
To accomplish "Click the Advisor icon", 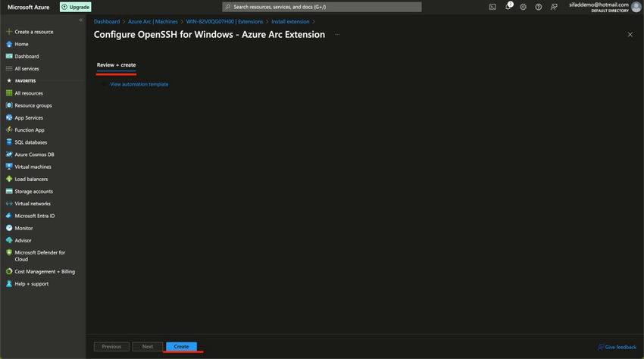I will pos(9,240).
